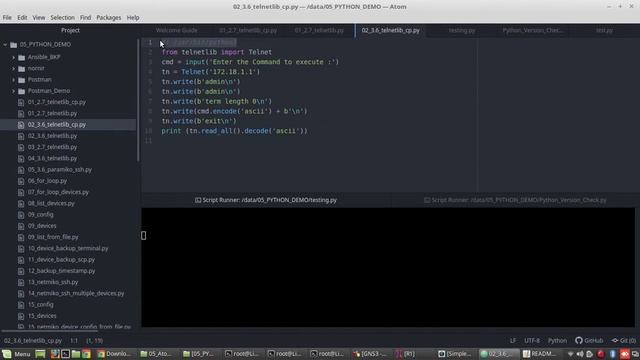Open 08_list_devices.py in the tree

[51, 203]
